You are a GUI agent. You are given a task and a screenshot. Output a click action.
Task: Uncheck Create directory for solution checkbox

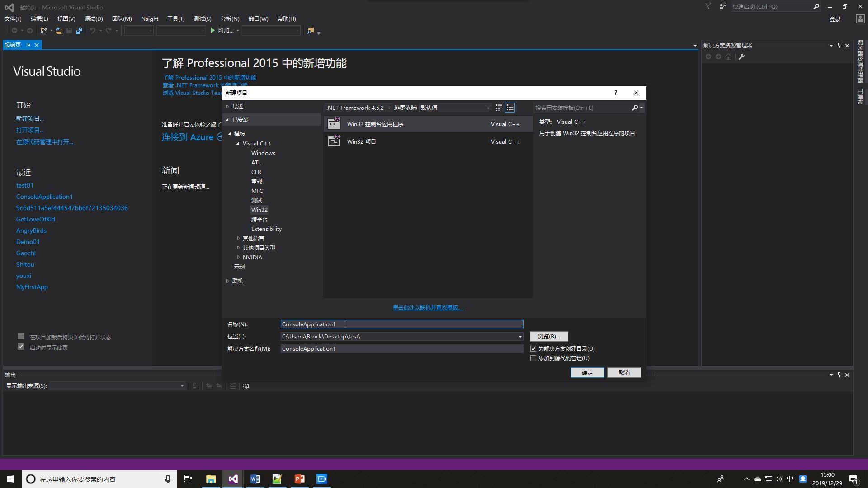pyautogui.click(x=533, y=348)
